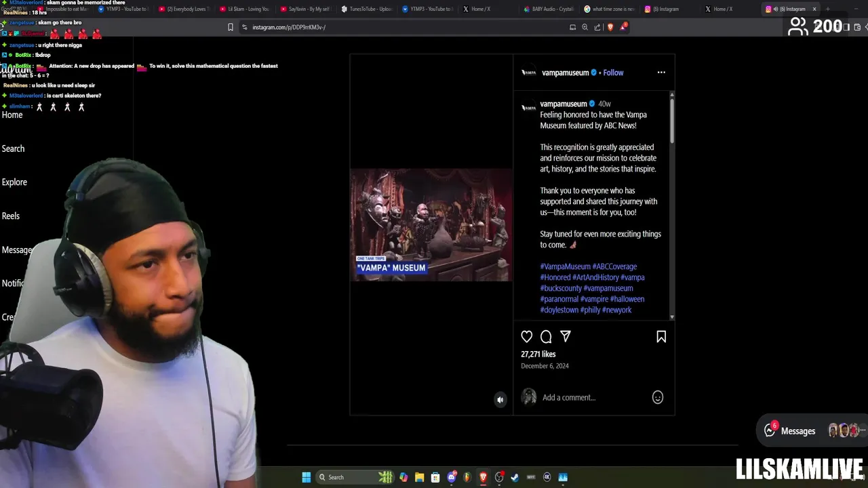Open the #newyork hashtag
The width and height of the screenshot is (868, 488).
pyautogui.click(x=616, y=310)
